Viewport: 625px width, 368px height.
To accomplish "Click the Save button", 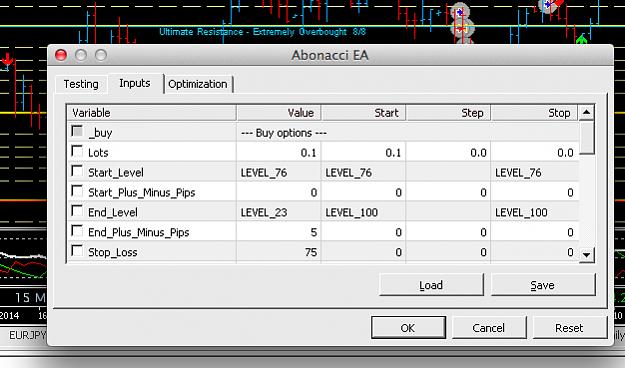I will coord(543,285).
